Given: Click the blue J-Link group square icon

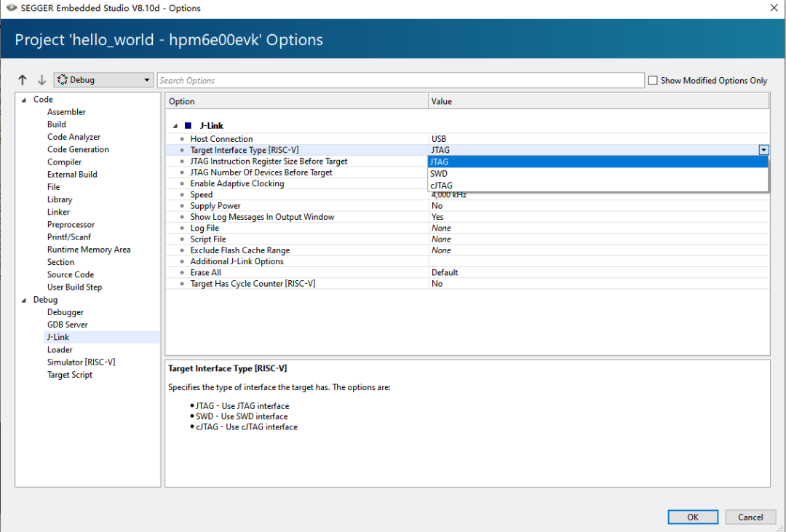Looking at the screenshot, I should pyautogui.click(x=188, y=125).
